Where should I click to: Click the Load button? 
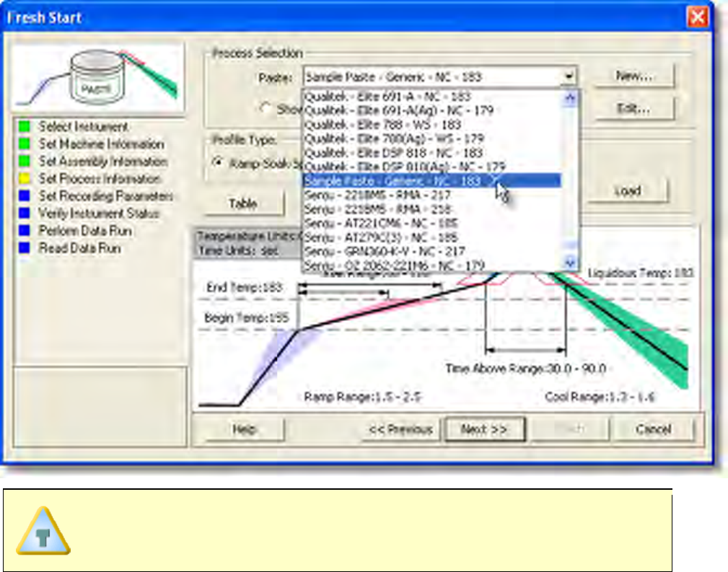point(627,191)
